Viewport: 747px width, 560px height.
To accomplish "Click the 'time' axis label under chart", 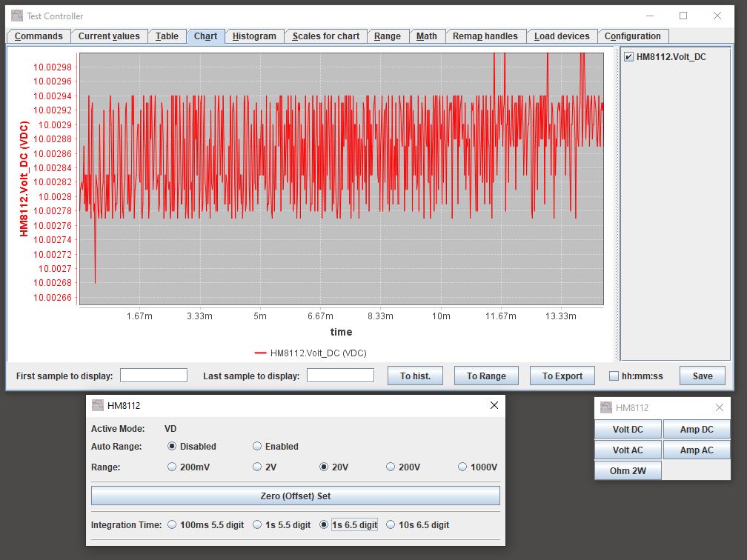I will click(x=341, y=332).
